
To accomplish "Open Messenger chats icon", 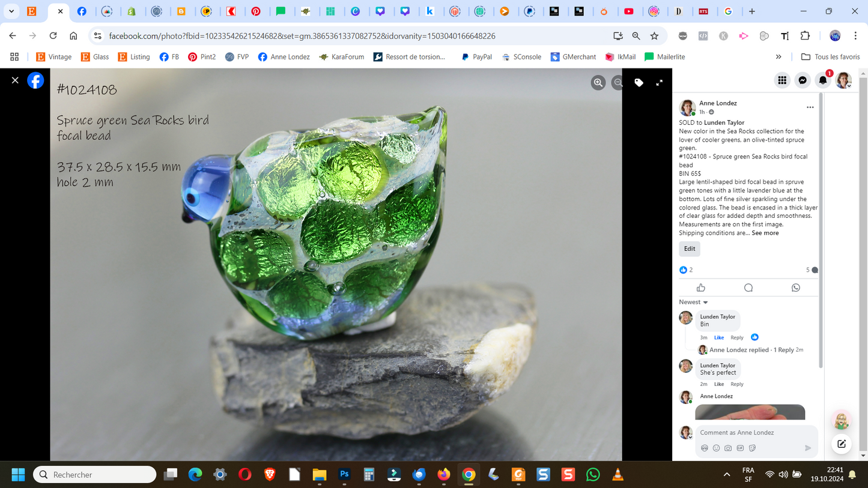I will (803, 80).
